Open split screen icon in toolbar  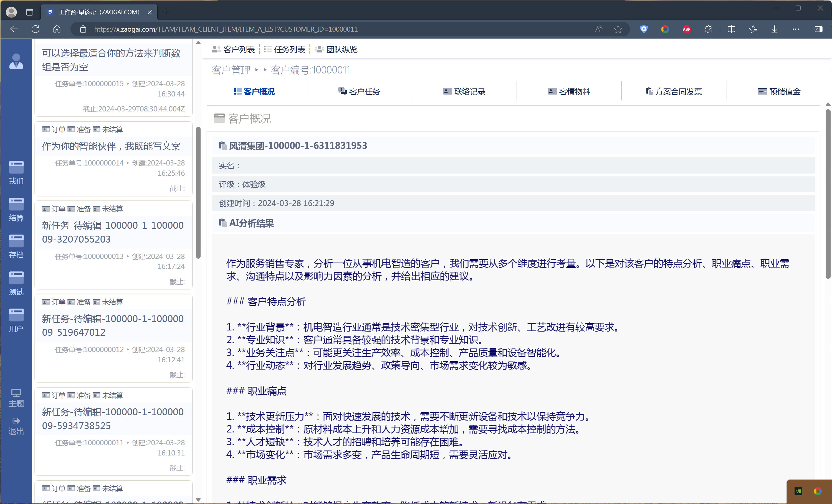pyautogui.click(x=731, y=29)
